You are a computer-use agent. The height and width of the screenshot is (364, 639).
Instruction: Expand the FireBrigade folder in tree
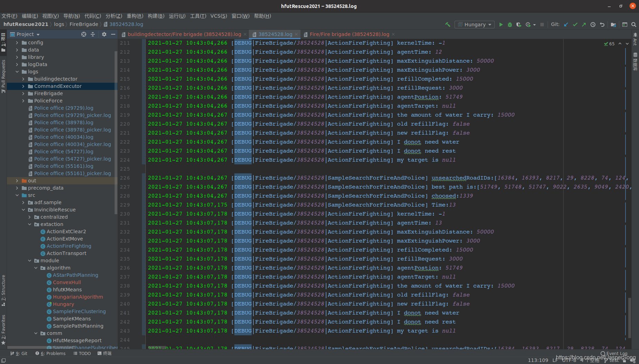tap(23, 93)
